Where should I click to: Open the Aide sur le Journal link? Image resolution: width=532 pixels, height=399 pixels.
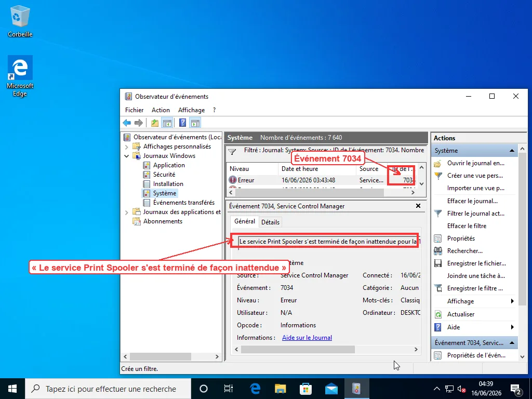tap(307, 338)
